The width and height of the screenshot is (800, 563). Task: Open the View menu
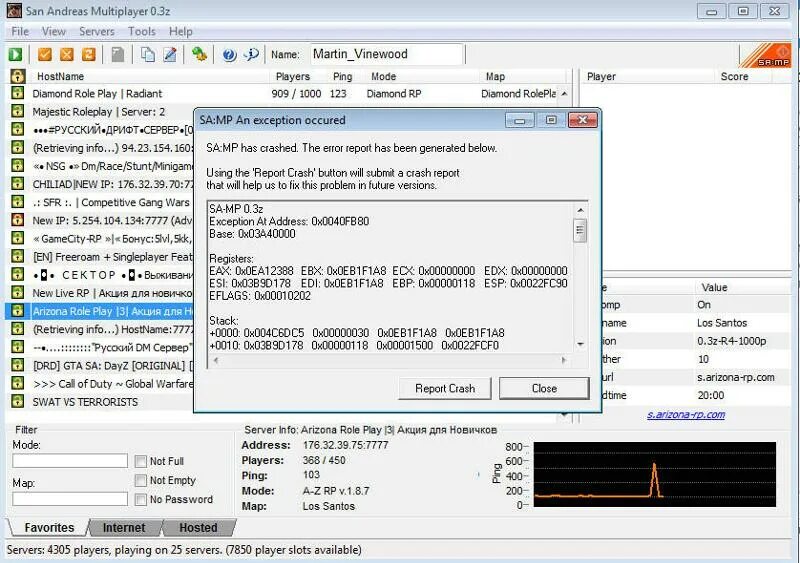pyautogui.click(x=54, y=32)
